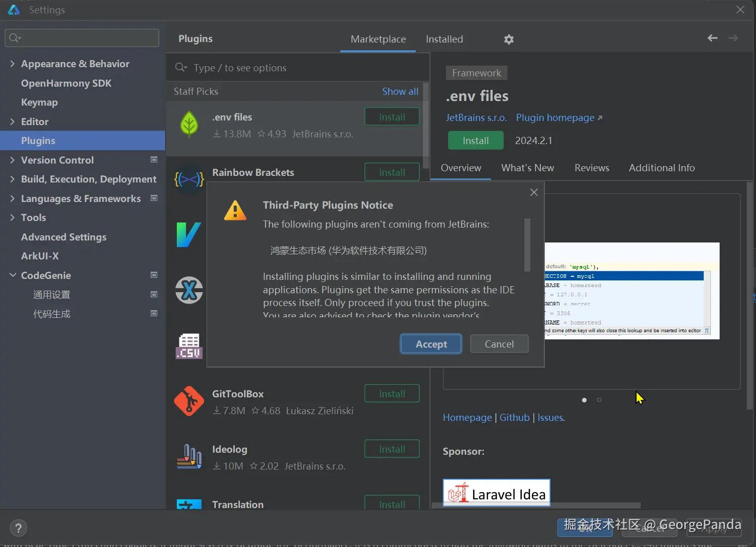Expand the Tools settings node
This screenshot has height=547, width=756.
(x=12, y=217)
